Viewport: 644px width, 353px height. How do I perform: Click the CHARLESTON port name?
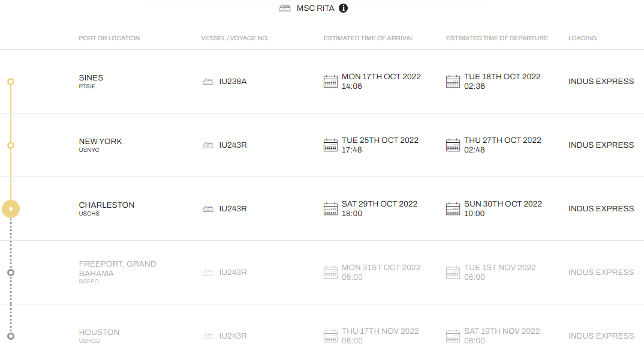[x=106, y=205]
